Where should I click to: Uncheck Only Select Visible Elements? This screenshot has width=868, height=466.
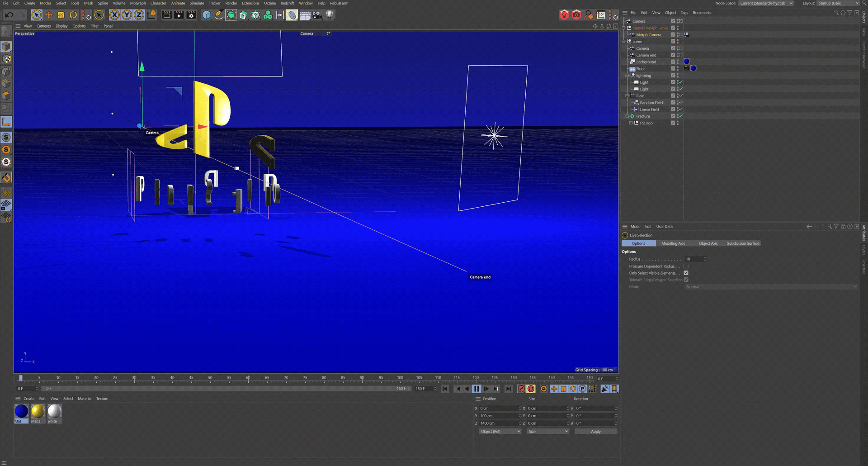tap(686, 273)
